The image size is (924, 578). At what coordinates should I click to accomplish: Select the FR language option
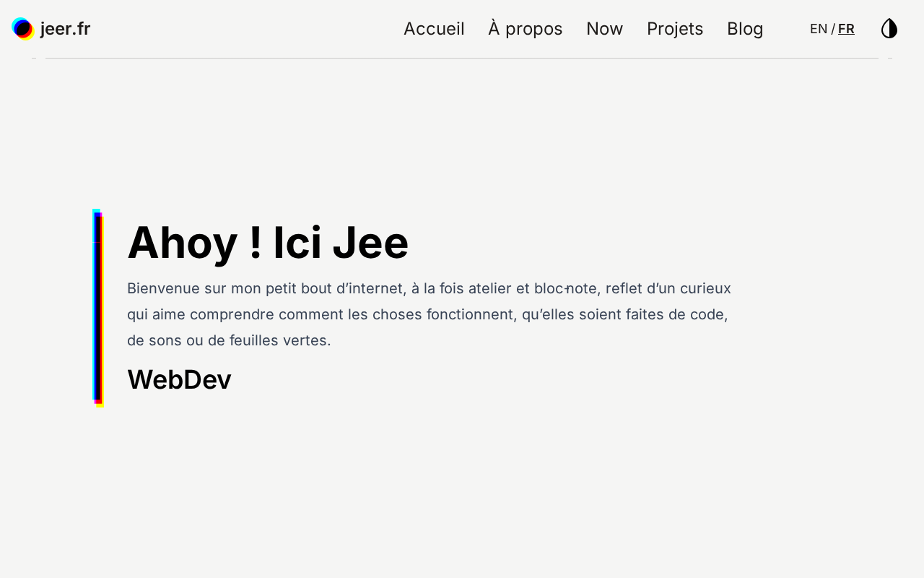[846, 29]
